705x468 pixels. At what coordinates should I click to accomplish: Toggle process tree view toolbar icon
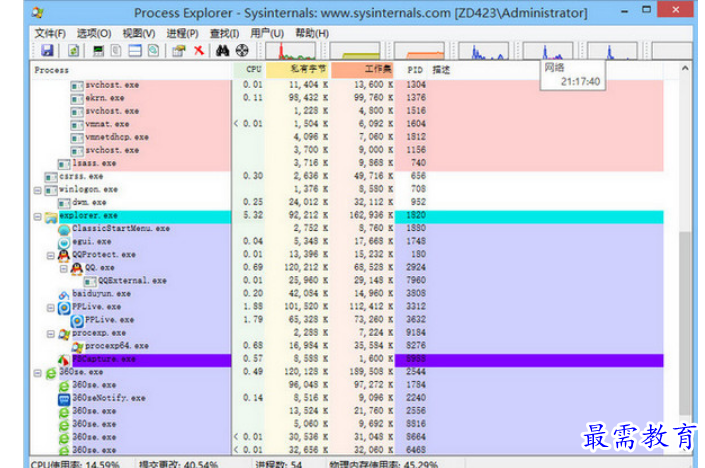(x=116, y=50)
